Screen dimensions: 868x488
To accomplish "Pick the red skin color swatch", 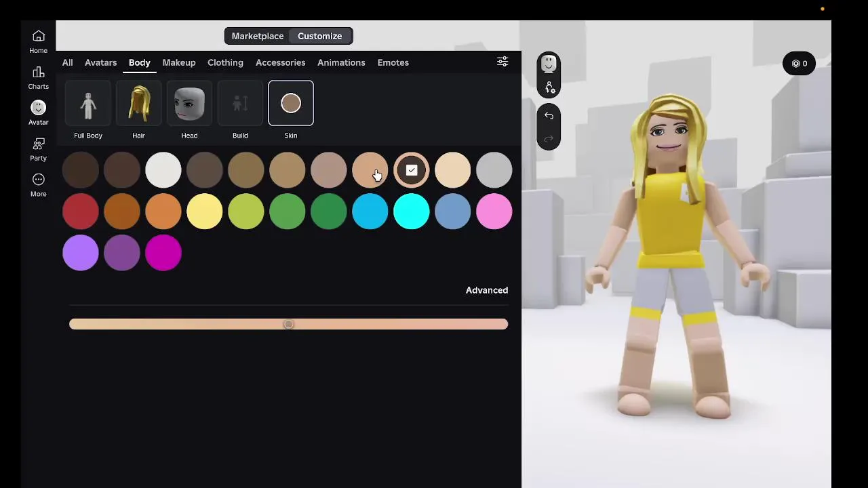I will tap(81, 211).
